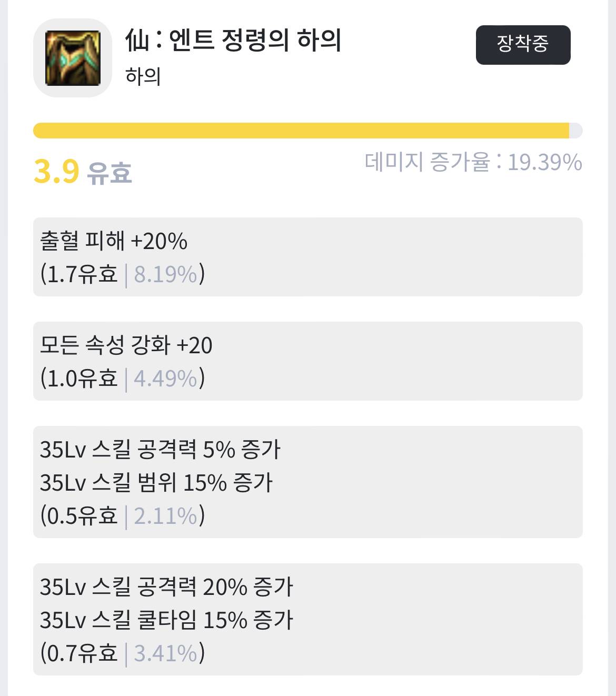Image resolution: width=616 pixels, height=696 pixels.
Task: Select the 35Lv 스킬 범위 15% 증가 line
Action: [156, 483]
